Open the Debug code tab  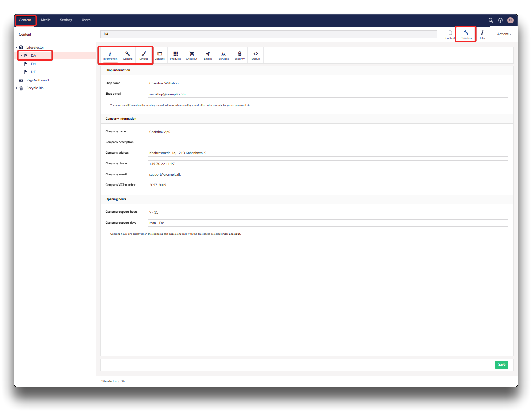(x=256, y=55)
